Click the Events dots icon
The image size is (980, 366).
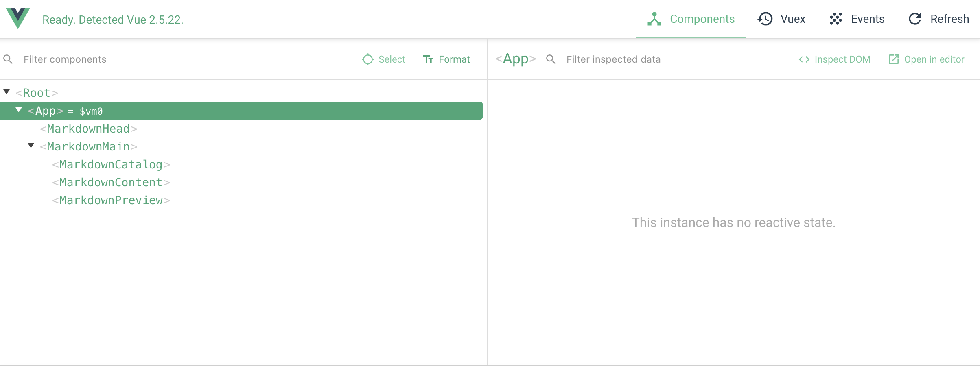point(836,19)
